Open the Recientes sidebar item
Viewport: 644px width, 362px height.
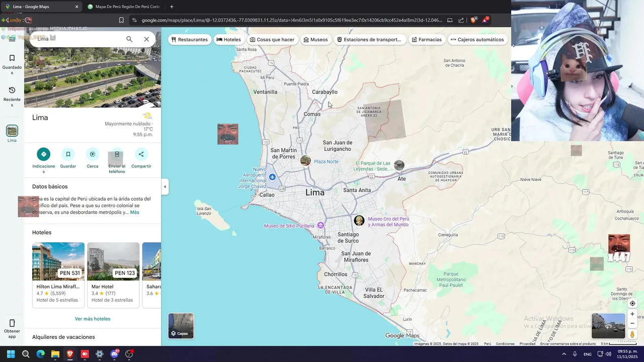pos(12,97)
